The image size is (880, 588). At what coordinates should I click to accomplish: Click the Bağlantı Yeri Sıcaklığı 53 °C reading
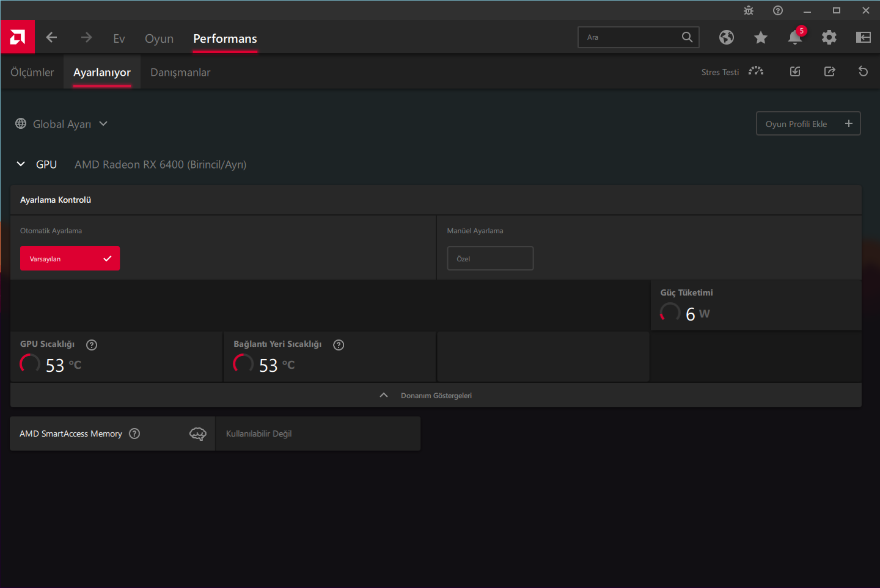coord(277,365)
